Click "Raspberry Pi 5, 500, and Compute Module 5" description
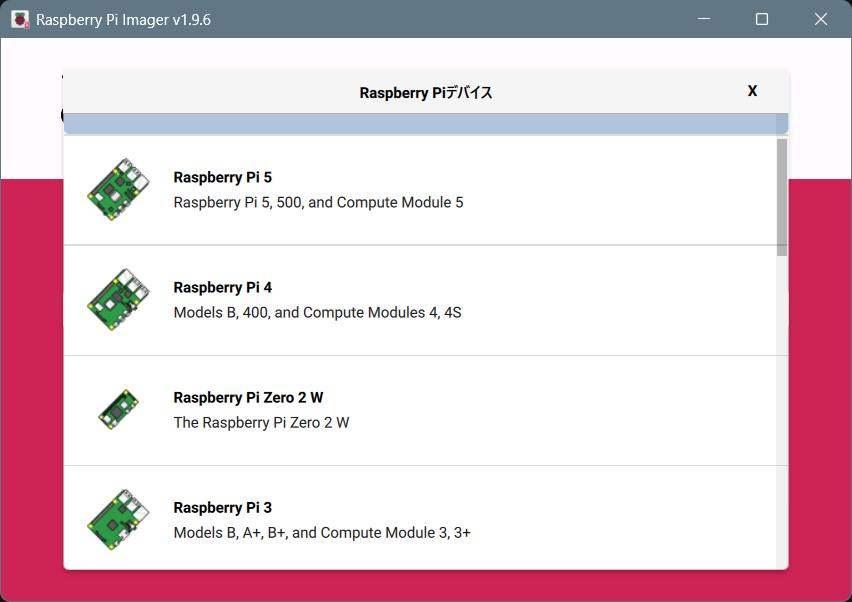The width and height of the screenshot is (852, 602). click(x=318, y=203)
